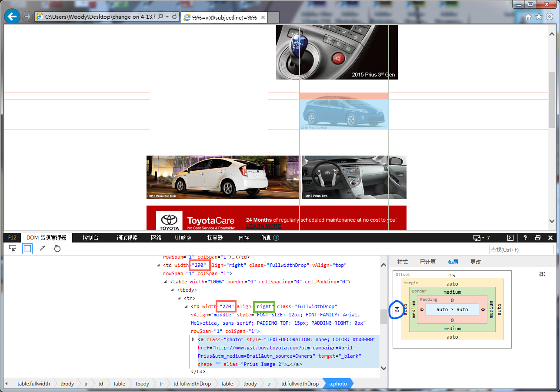Screen dimensions: 560x392
Task: Activate the select element pointer tool
Action: pos(13,249)
